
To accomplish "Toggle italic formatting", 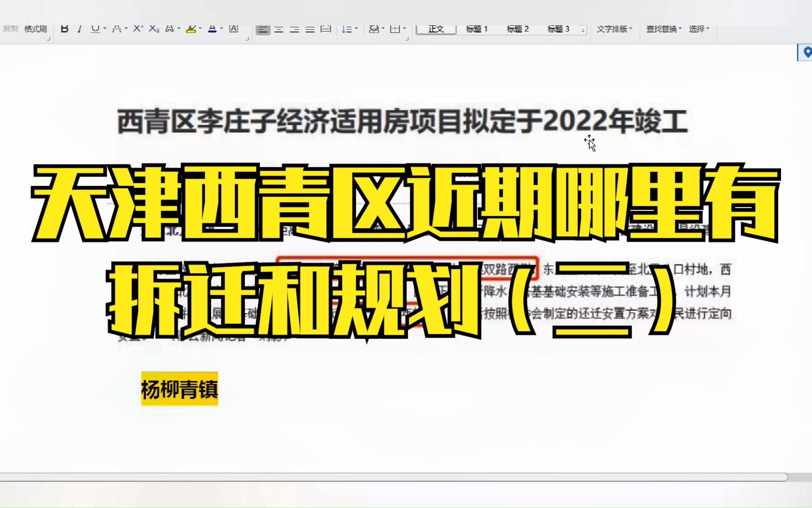I will point(79,29).
